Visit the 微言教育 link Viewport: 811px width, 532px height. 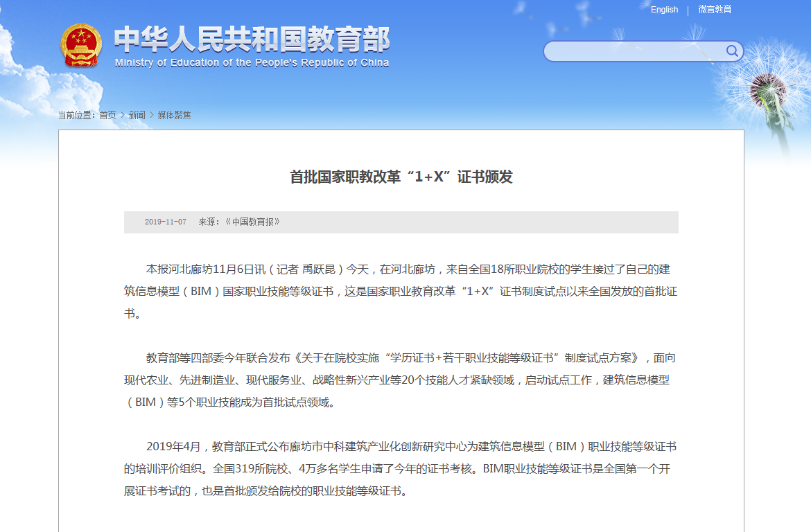coord(716,9)
